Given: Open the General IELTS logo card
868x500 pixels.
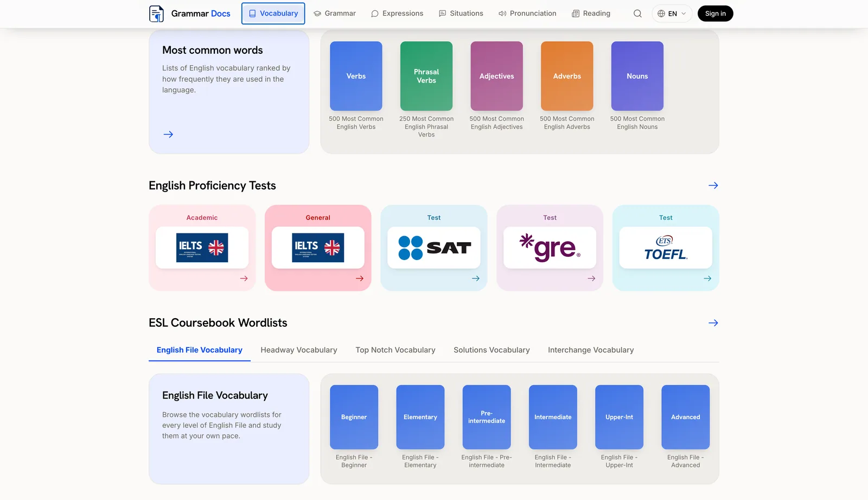Looking at the screenshot, I should 318,248.
